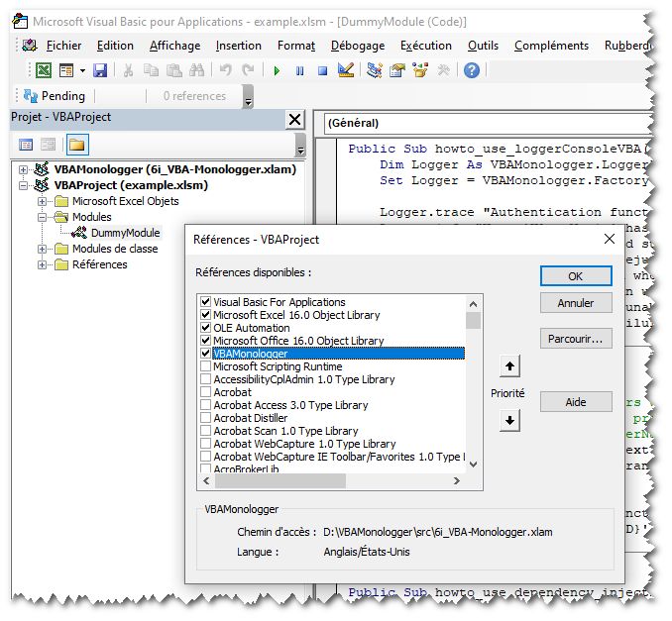Click the Redo arrow icon
Screen dimensions: 672x621
[x=248, y=70]
